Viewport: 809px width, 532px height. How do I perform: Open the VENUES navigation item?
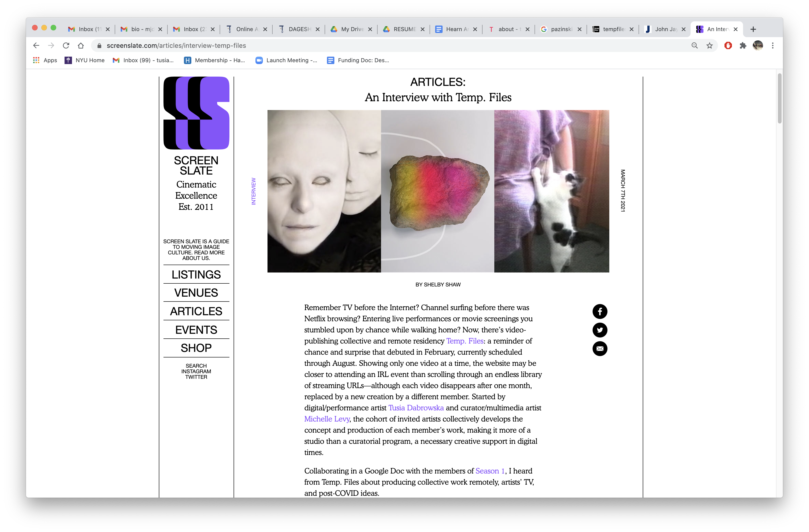tap(196, 293)
